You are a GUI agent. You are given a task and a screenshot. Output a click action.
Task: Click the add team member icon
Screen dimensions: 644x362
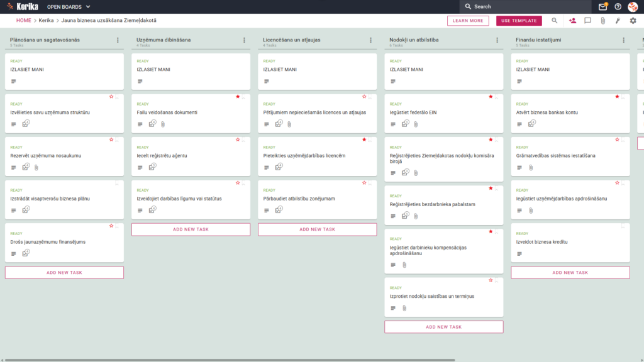click(x=572, y=21)
